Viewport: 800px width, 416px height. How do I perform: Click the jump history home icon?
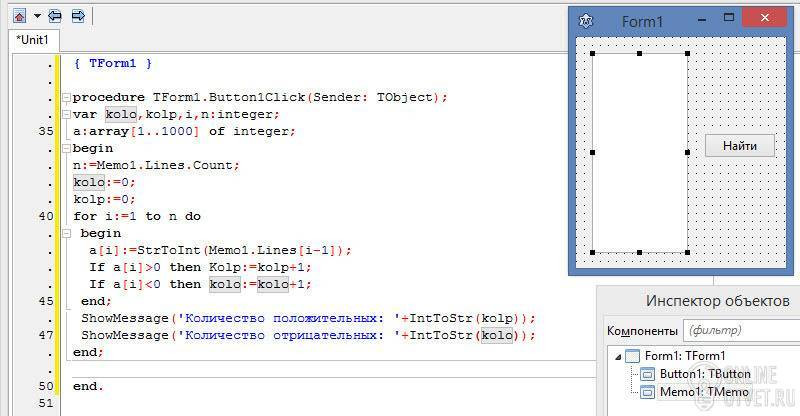pyautogui.click(x=20, y=16)
